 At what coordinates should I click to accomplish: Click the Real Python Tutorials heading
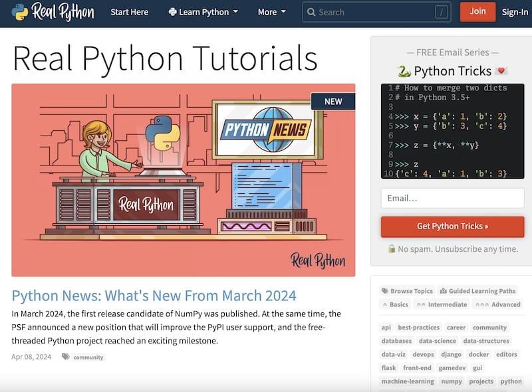pos(165,59)
